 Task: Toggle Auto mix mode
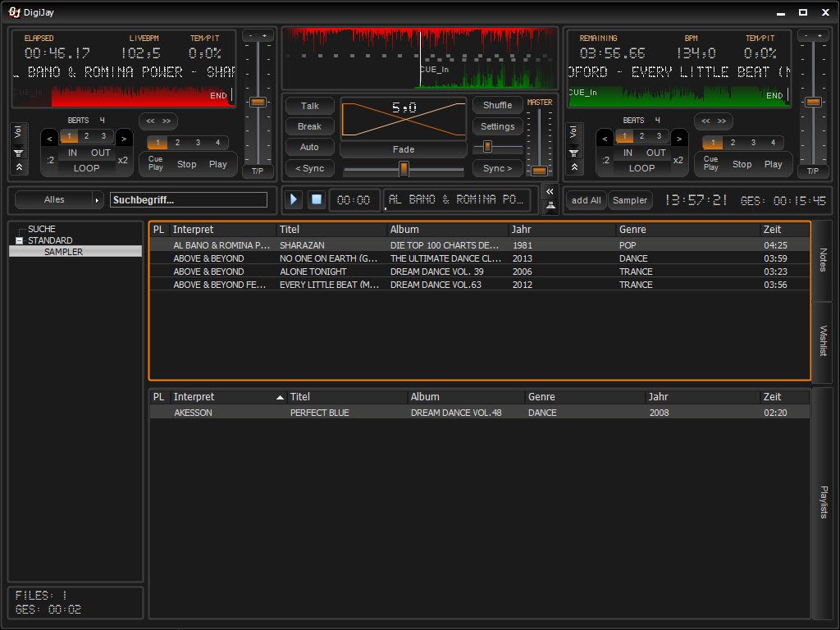[x=310, y=148]
